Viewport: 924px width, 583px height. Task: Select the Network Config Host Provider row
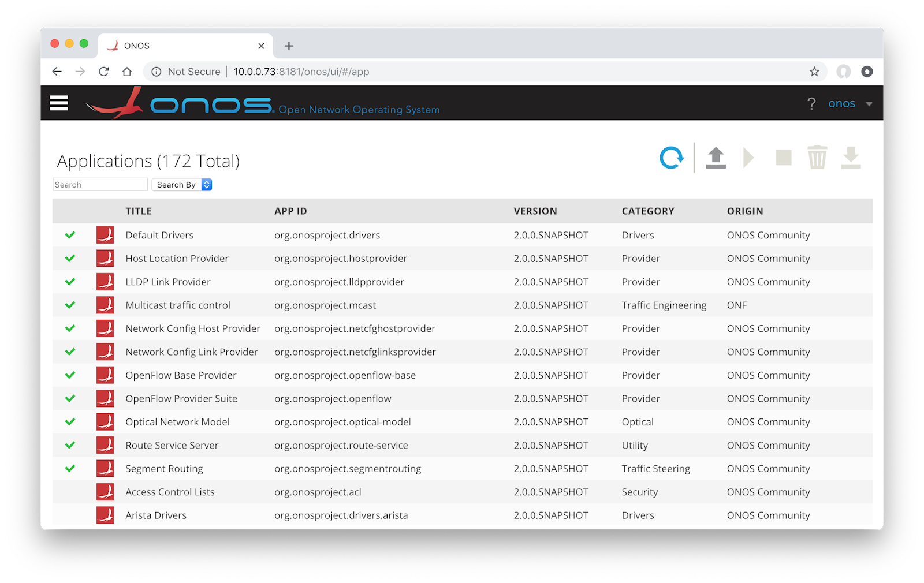click(463, 328)
